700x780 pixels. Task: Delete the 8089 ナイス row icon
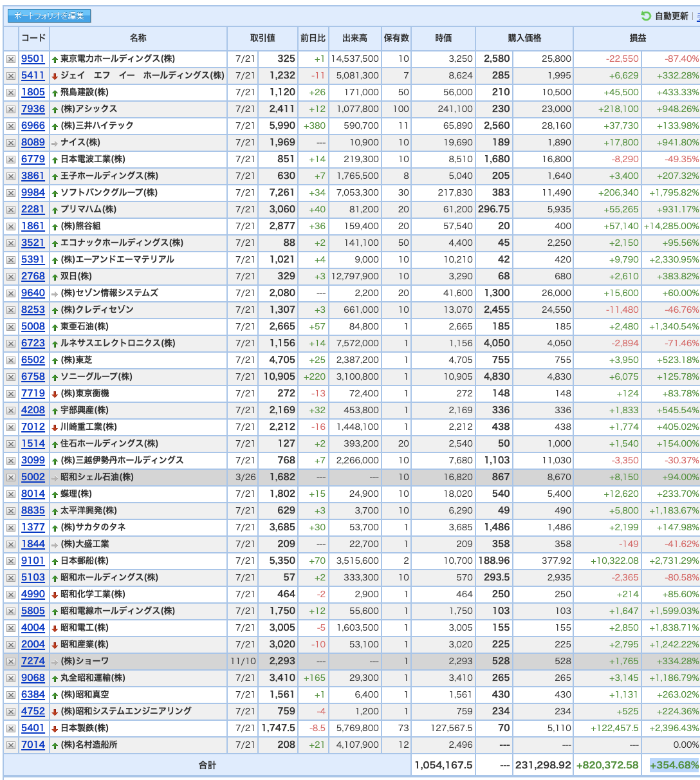(x=11, y=143)
